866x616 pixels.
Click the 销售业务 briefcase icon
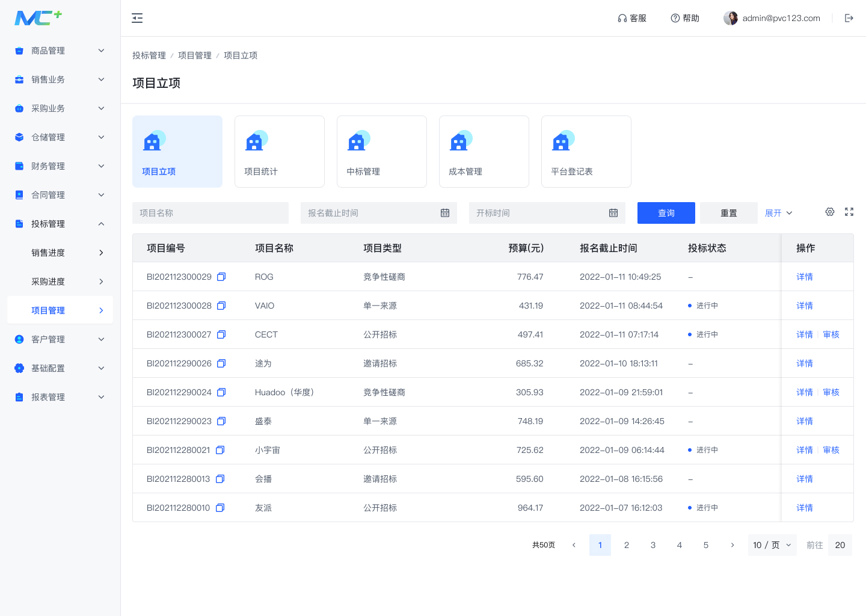pyautogui.click(x=19, y=79)
